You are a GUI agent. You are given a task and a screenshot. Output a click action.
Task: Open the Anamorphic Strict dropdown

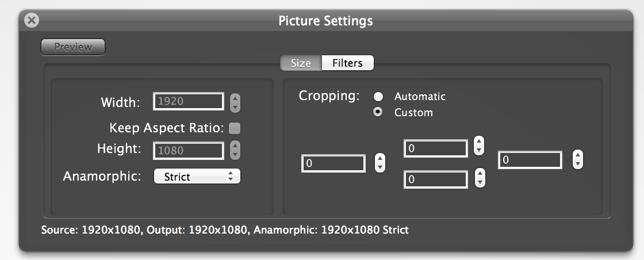[x=197, y=177]
